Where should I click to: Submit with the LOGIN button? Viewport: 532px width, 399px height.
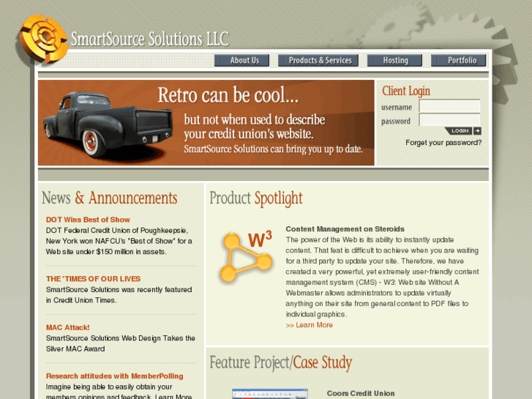(458, 131)
